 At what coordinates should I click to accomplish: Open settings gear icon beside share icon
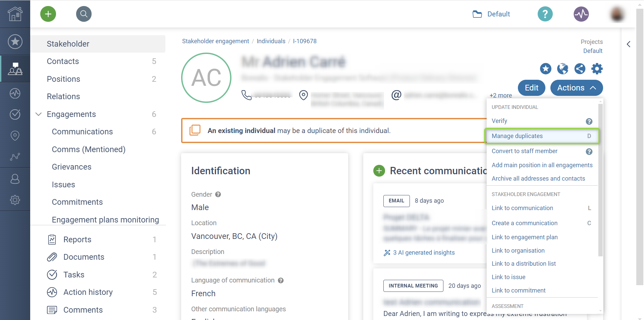597,69
